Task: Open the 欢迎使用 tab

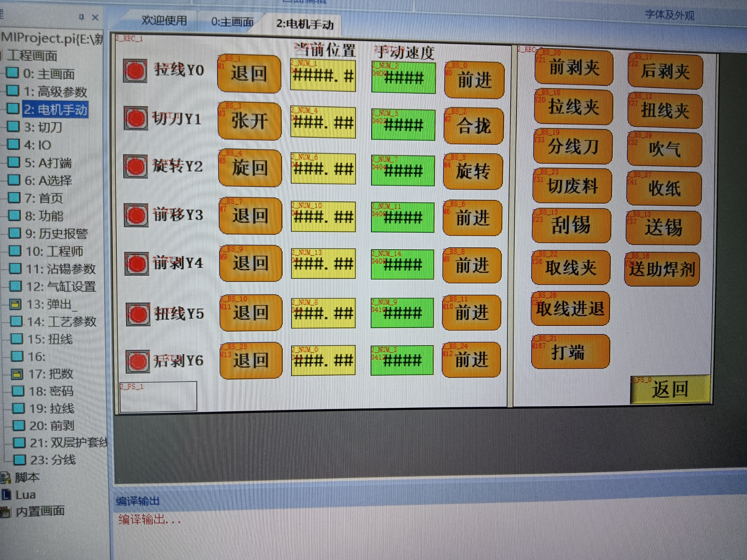Action: point(164,20)
